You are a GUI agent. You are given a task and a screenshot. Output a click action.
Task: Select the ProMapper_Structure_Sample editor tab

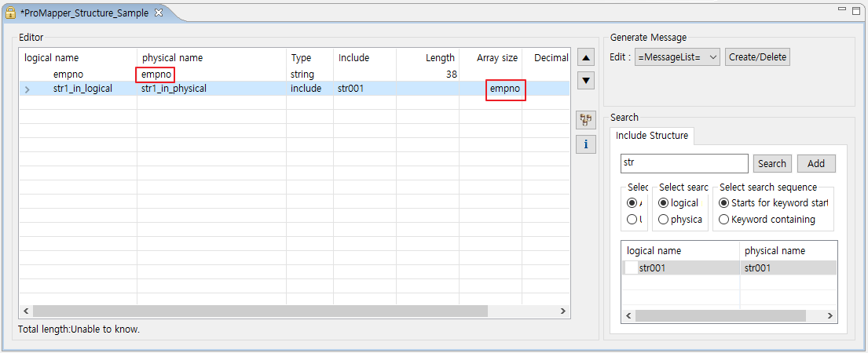pyautogui.click(x=84, y=13)
